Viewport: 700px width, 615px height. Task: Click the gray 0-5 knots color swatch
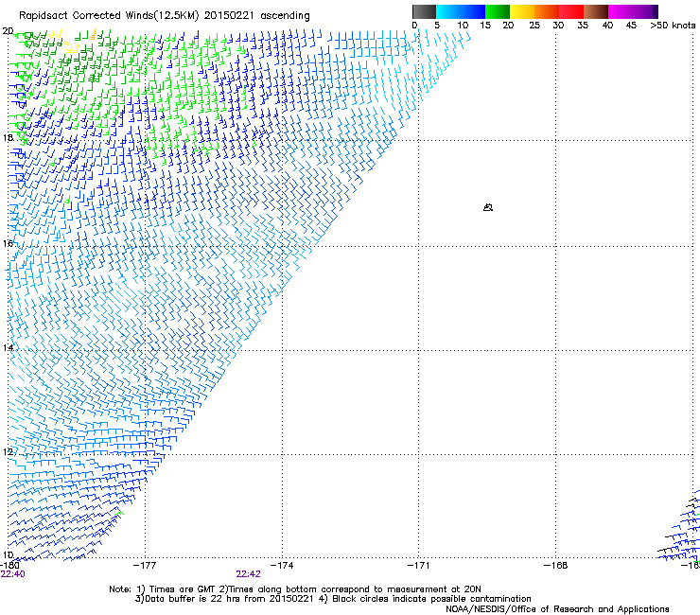tap(424, 11)
